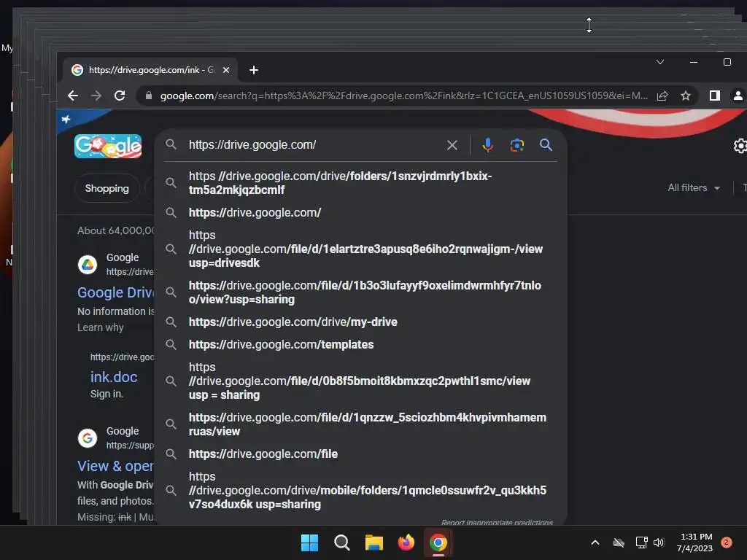Image resolution: width=747 pixels, height=560 pixels.
Task: Click the Chrome taskbar icon
Action: click(438, 542)
